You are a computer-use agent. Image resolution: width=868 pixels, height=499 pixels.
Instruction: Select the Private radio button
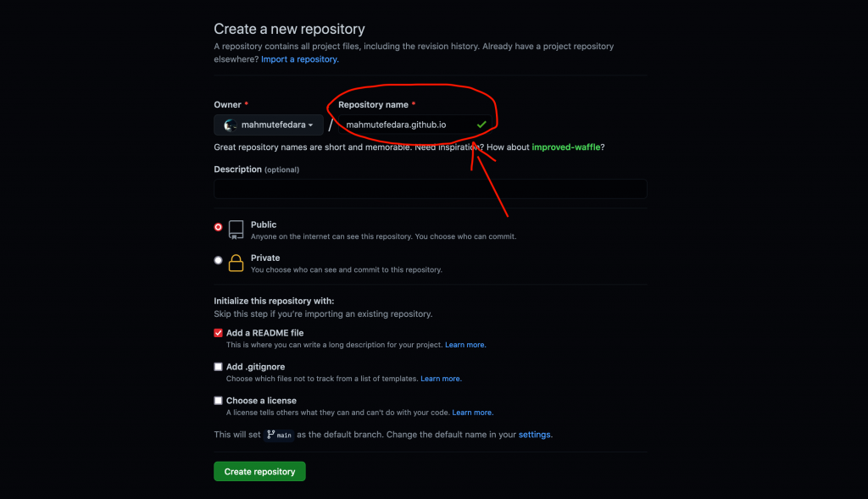(x=218, y=260)
